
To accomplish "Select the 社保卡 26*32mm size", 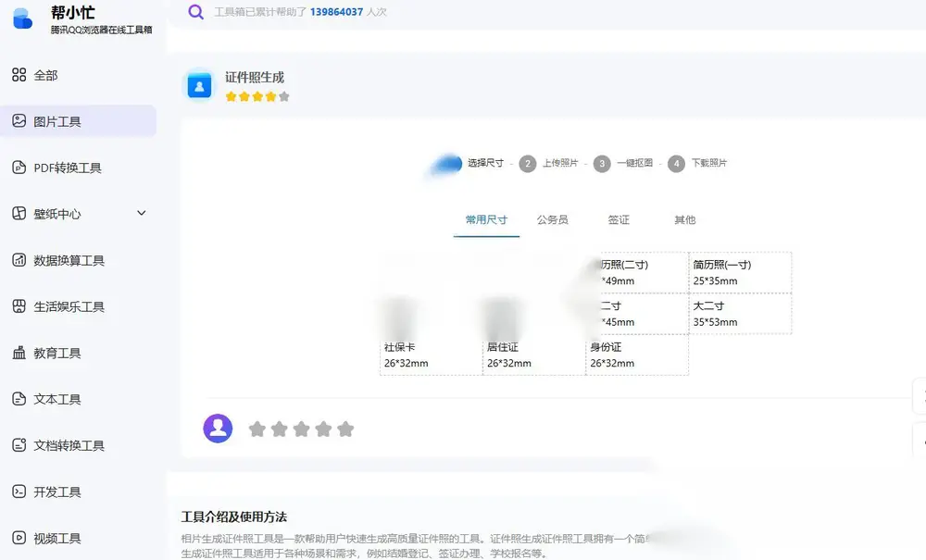I will pos(432,355).
